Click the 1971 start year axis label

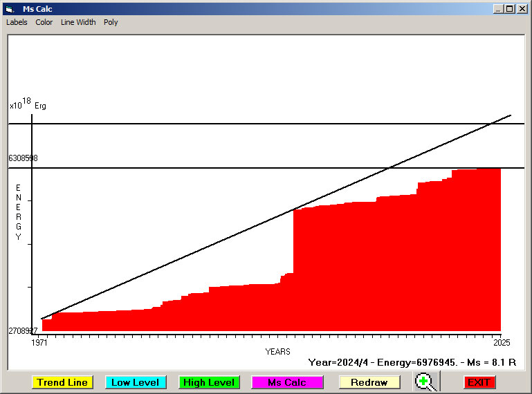[x=39, y=342]
